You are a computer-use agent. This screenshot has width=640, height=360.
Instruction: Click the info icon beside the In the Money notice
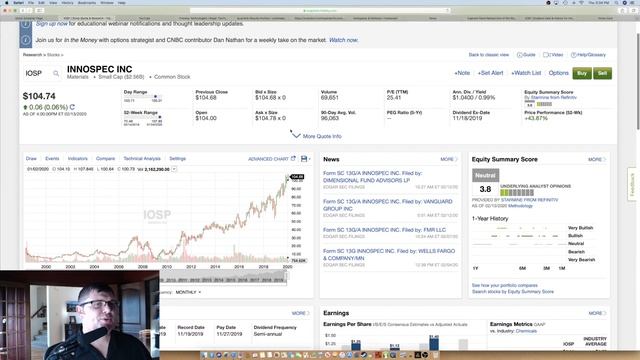[25, 40]
